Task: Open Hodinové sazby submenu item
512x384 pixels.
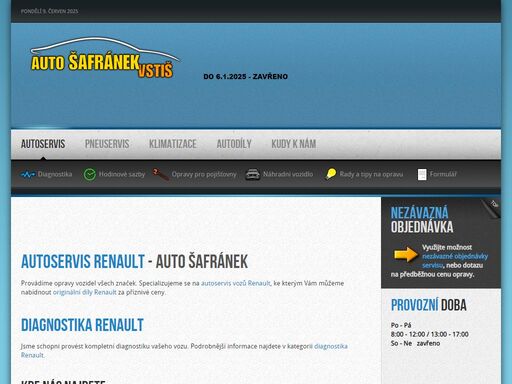Action: tap(122, 174)
